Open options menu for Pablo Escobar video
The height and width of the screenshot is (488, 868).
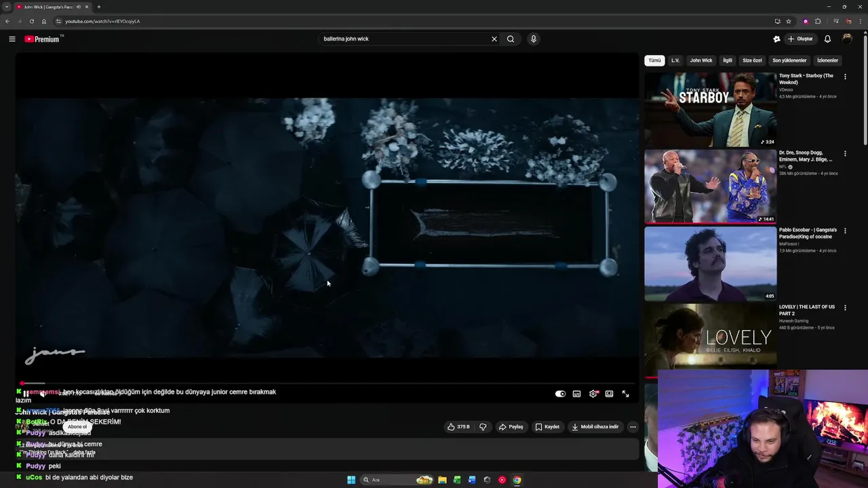click(x=845, y=231)
